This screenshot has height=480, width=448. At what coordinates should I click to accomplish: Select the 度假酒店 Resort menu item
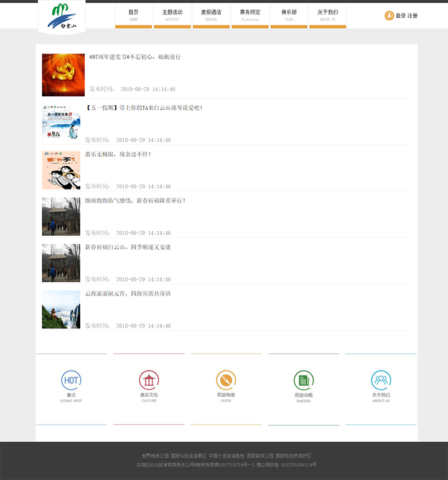click(x=211, y=15)
